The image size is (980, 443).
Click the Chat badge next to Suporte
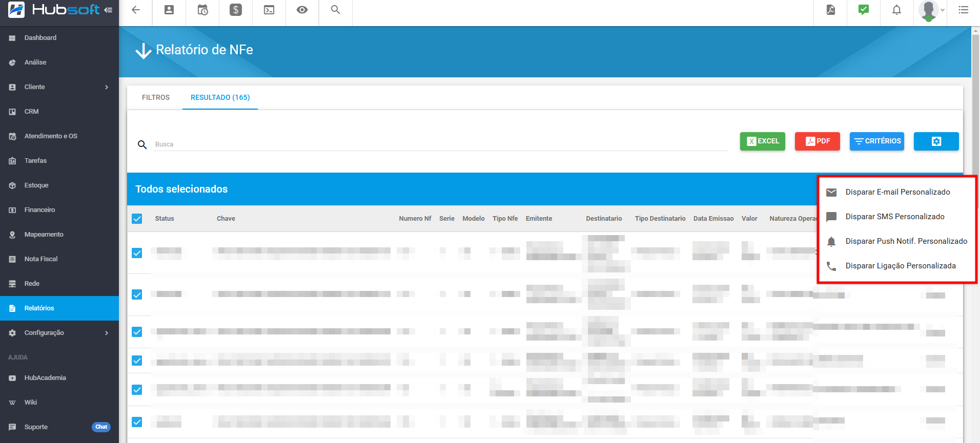[101, 427]
